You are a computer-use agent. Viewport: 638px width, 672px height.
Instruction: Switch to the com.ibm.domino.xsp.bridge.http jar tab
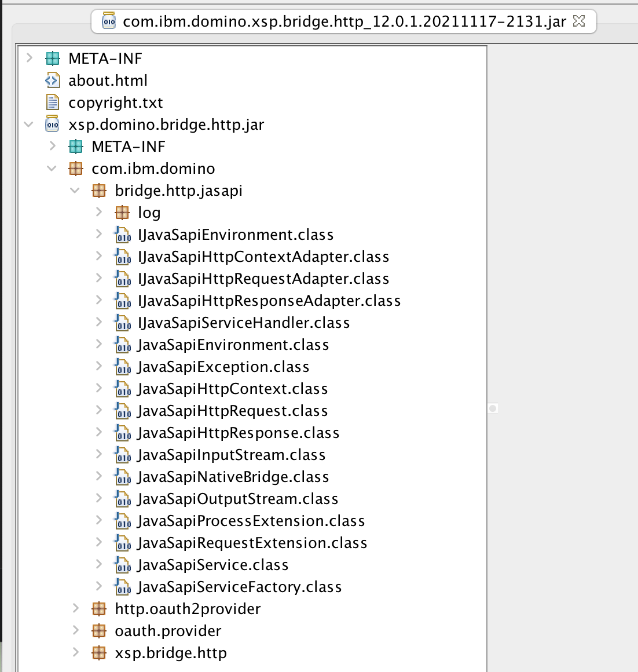(344, 22)
